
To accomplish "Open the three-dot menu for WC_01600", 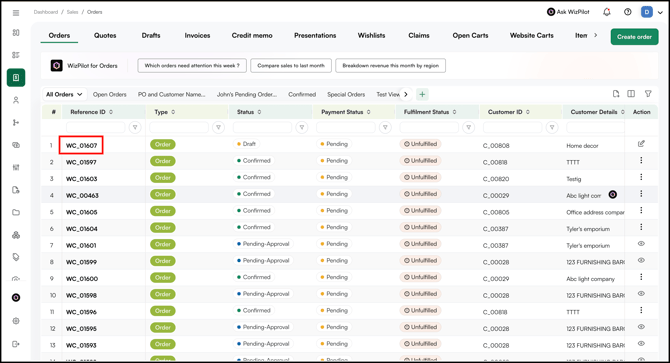I will [x=641, y=277].
